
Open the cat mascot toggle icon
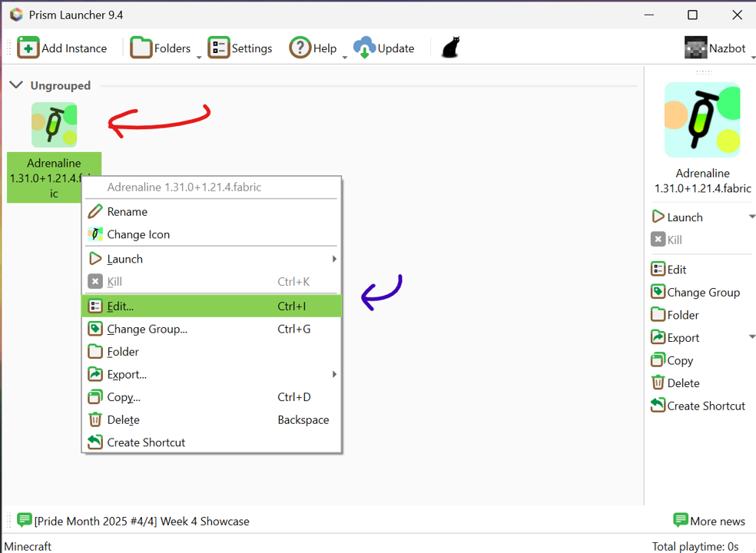[x=451, y=48]
